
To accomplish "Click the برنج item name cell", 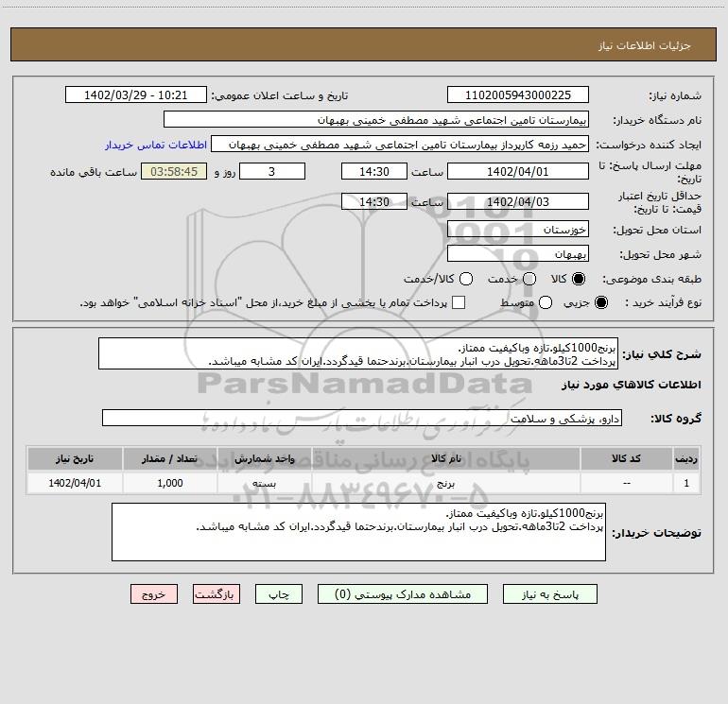I will [445, 483].
